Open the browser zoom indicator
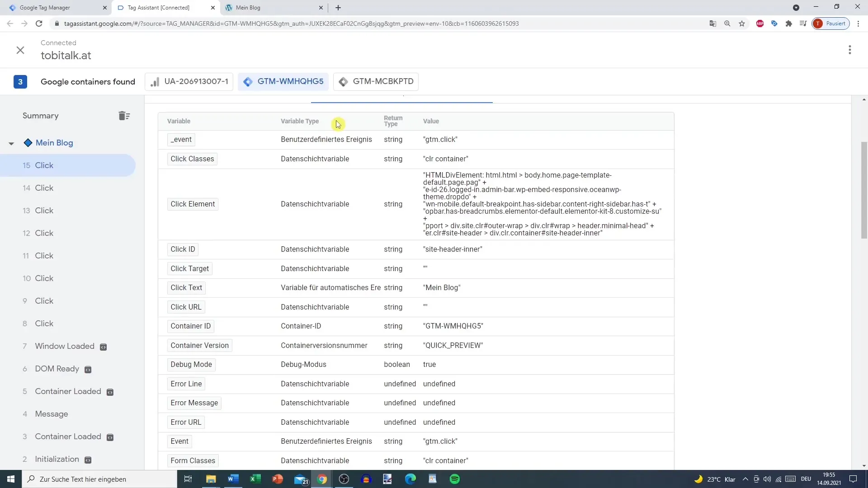868x488 pixels. click(x=727, y=23)
